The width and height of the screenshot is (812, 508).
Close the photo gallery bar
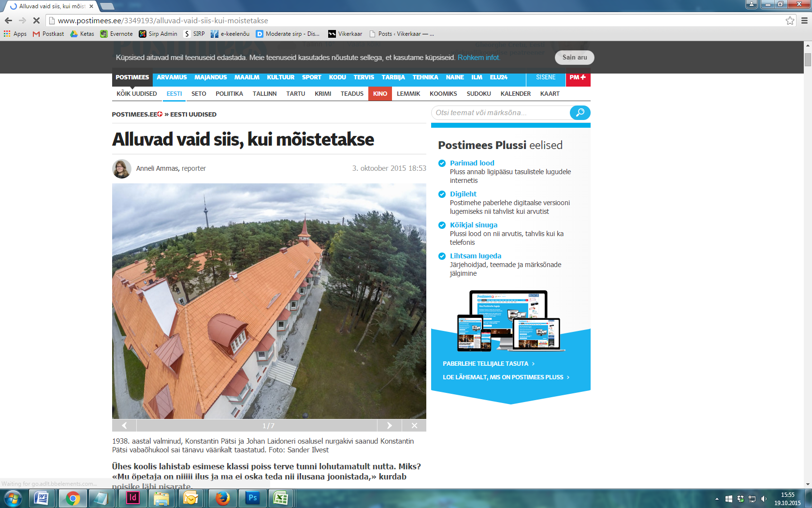pos(414,426)
